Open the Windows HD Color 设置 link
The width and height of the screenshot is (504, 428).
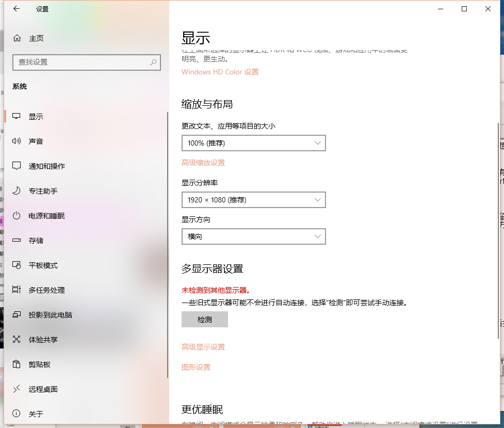(220, 72)
